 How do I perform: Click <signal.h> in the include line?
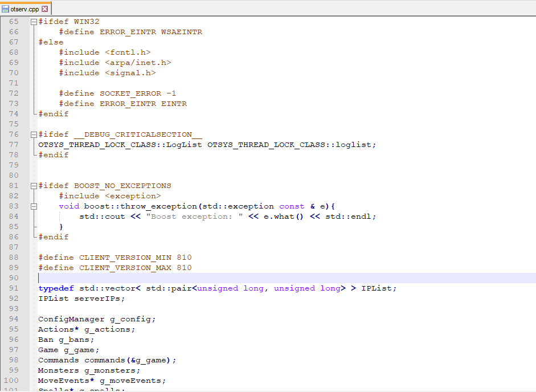130,73
